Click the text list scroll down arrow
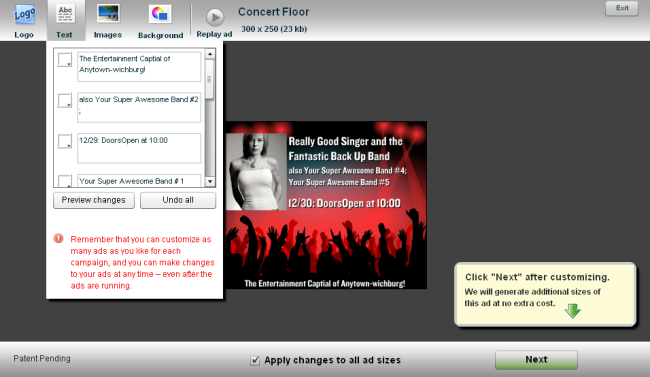This screenshot has width=650, height=377. point(210,182)
